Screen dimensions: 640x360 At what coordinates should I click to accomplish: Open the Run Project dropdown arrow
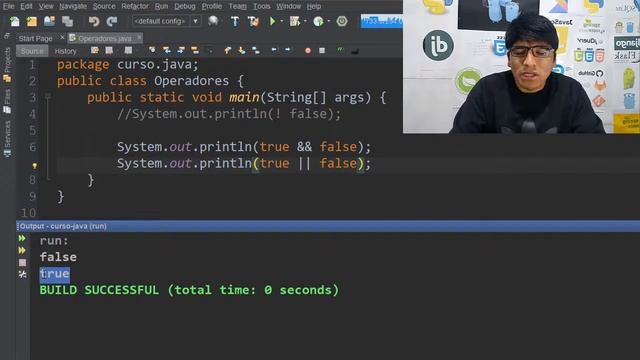(282, 21)
